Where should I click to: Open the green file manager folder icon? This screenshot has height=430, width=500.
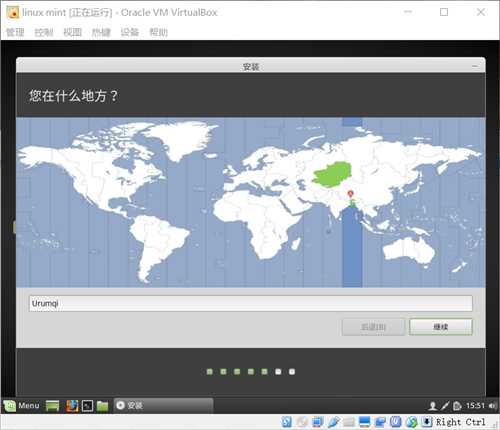point(103,406)
